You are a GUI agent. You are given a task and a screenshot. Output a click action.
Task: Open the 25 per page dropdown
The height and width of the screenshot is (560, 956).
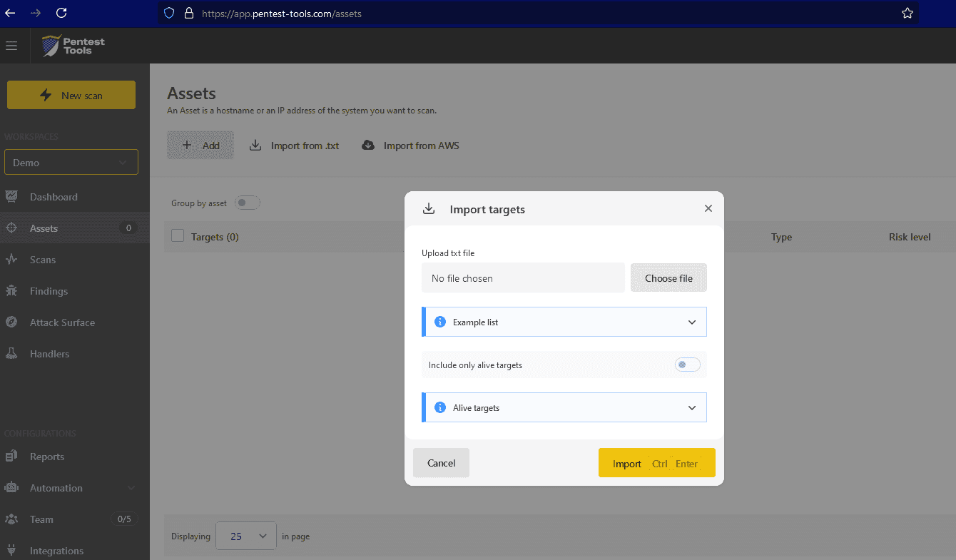coord(245,536)
